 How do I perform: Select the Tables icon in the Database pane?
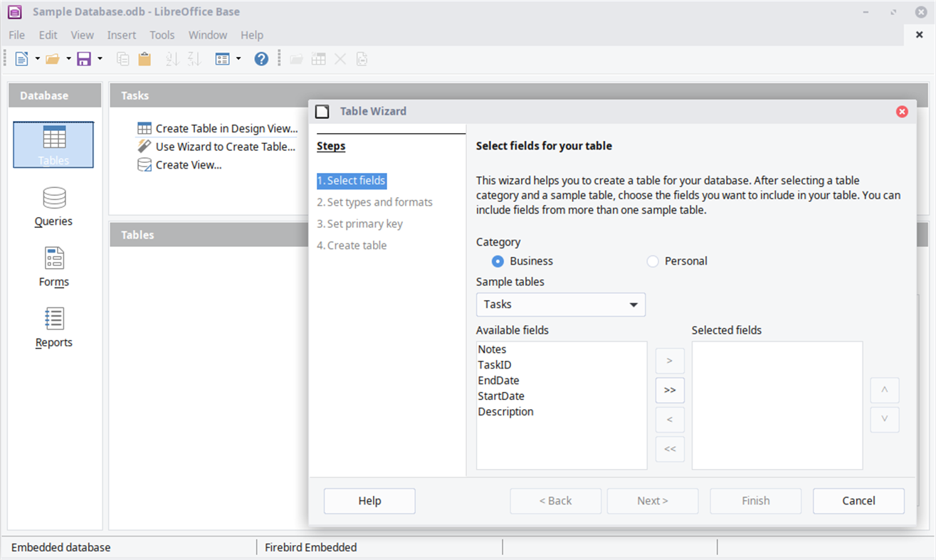point(53,144)
